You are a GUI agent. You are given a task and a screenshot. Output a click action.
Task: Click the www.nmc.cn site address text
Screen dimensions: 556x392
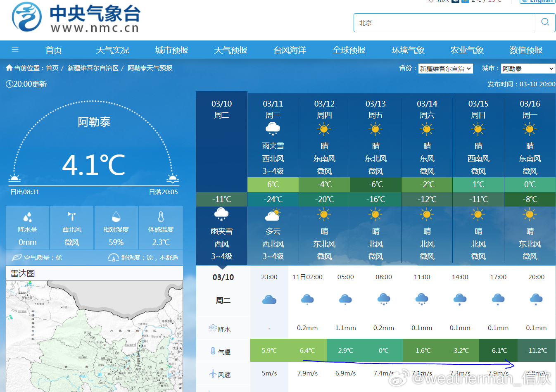pos(95,28)
